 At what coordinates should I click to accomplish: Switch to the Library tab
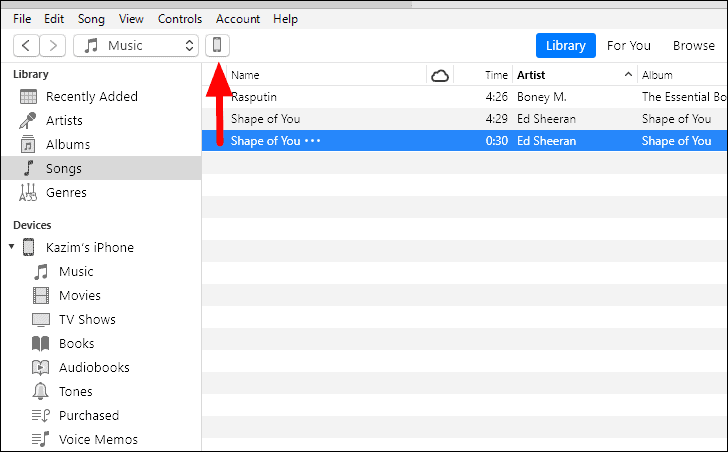pyautogui.click(x=566, y=45)
